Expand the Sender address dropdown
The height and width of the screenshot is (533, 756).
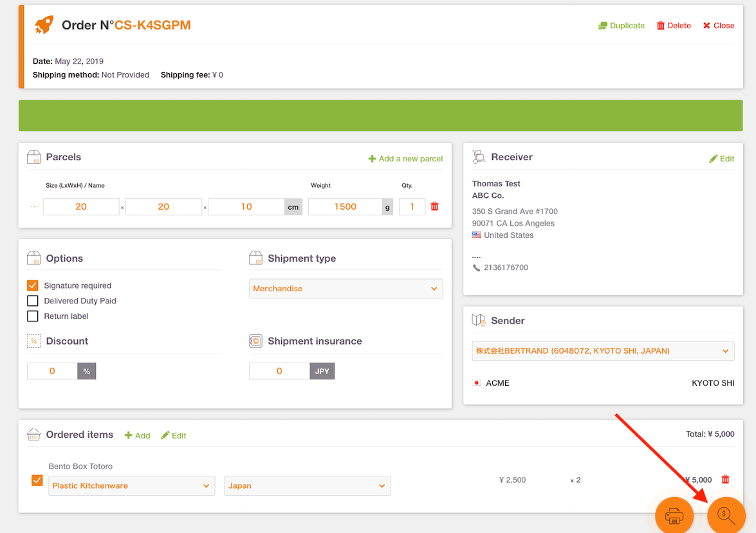(x=603, y=351)
